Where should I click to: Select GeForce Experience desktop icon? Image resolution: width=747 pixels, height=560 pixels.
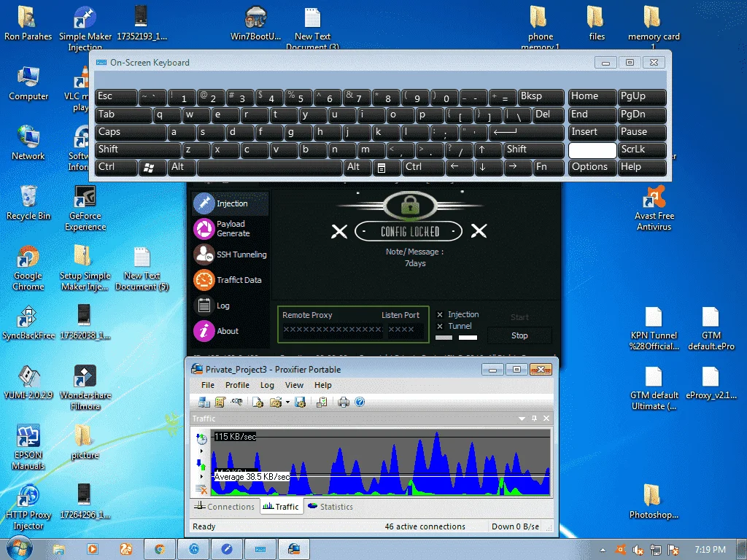(85, 209)
